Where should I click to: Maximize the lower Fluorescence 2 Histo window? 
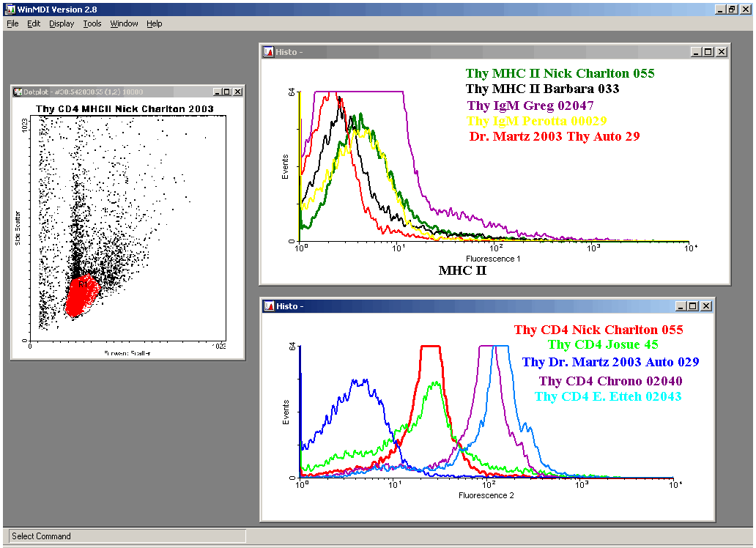click(x=692, y=306)
